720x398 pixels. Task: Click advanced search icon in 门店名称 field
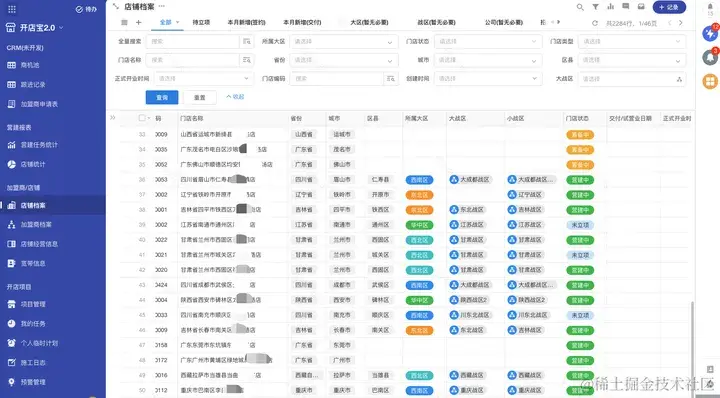247,60
